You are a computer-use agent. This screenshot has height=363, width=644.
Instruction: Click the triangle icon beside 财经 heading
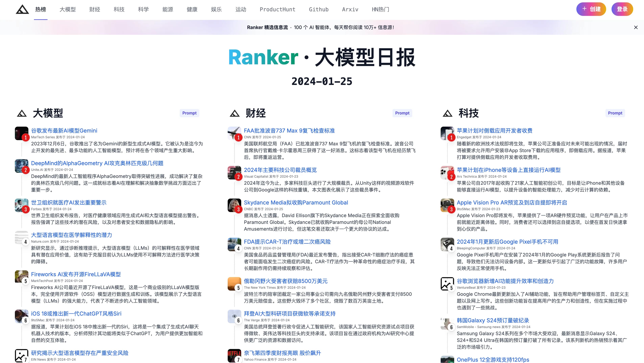point(234,113)
